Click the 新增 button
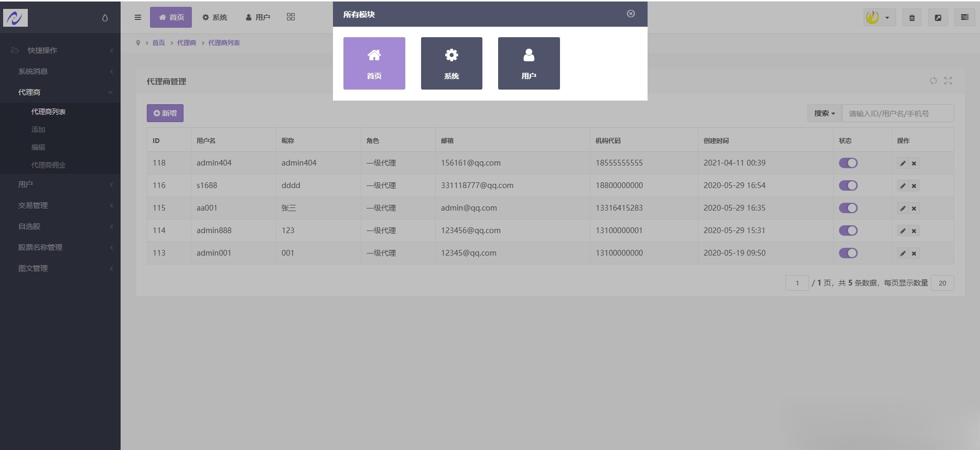 [x=165, y=113]
